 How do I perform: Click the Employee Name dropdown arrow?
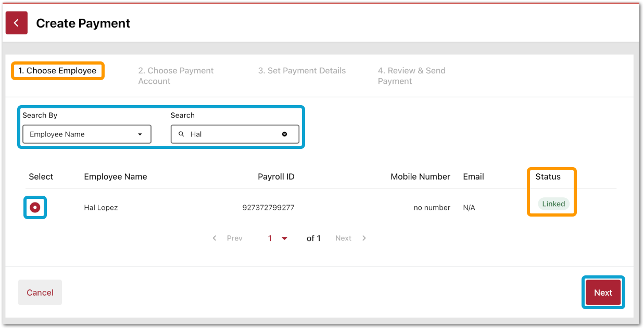pos(140,134)
